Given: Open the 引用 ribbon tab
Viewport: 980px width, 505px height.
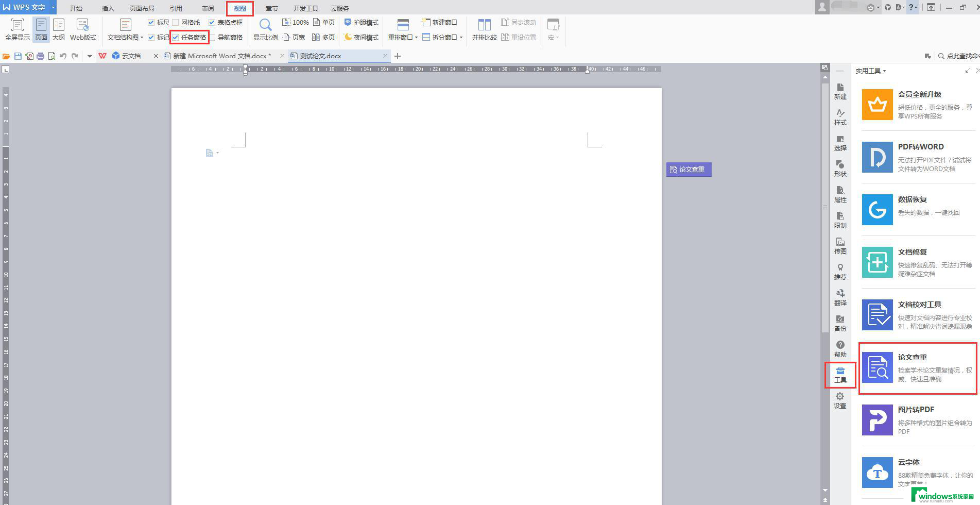Looking at the screenshot, I should (x=176, y=8).
